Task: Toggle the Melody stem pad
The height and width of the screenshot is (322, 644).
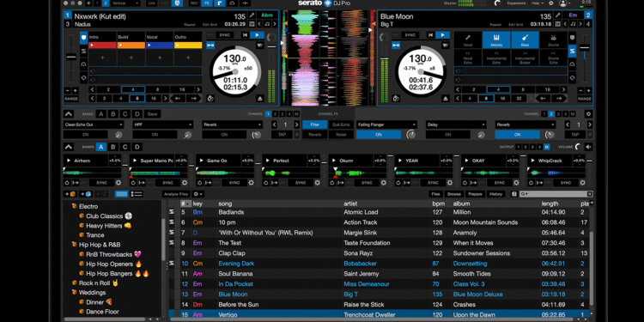Action: [x=496, y=40]
